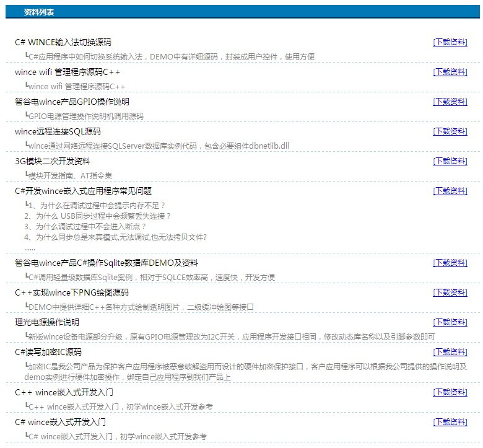Viewport: 483px width, 448px height.
Task: Select title C++ wince嵌入式开发入门
Action: pos(64,392)
